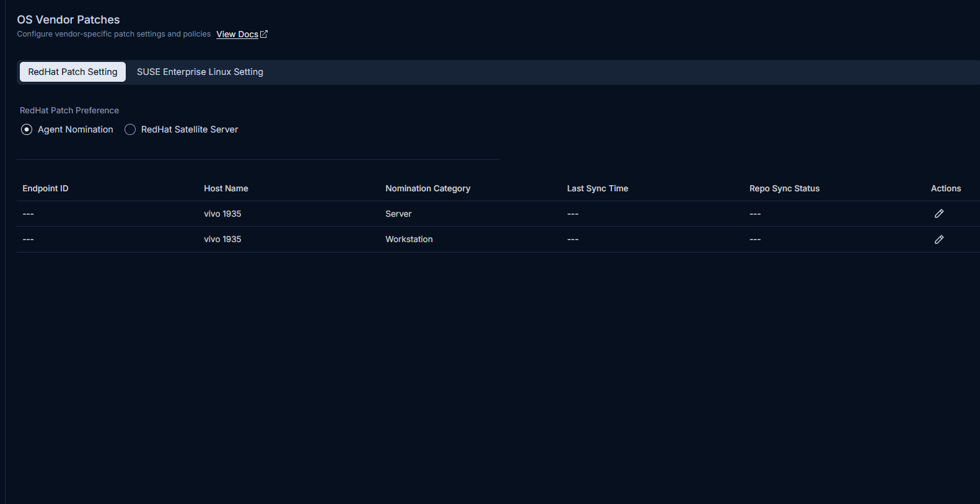This screenshot has width=980, height=504.
Task: Click the Host Name column header
Action: (226, 188)
